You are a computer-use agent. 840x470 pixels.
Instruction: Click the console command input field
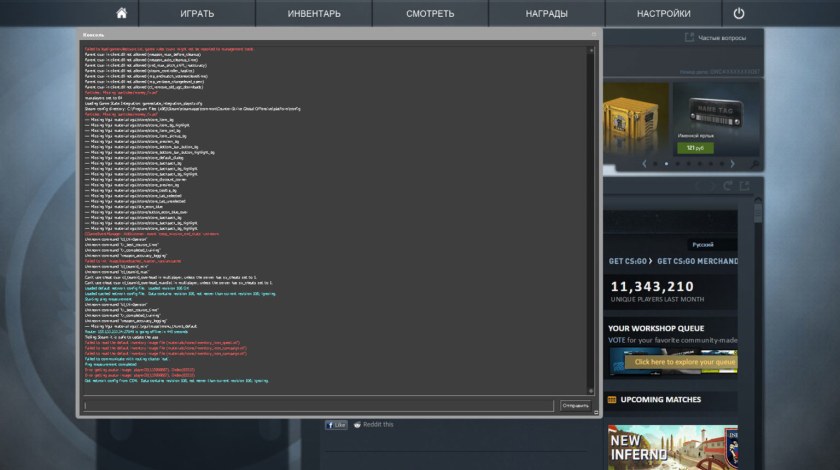pos(318,405)
